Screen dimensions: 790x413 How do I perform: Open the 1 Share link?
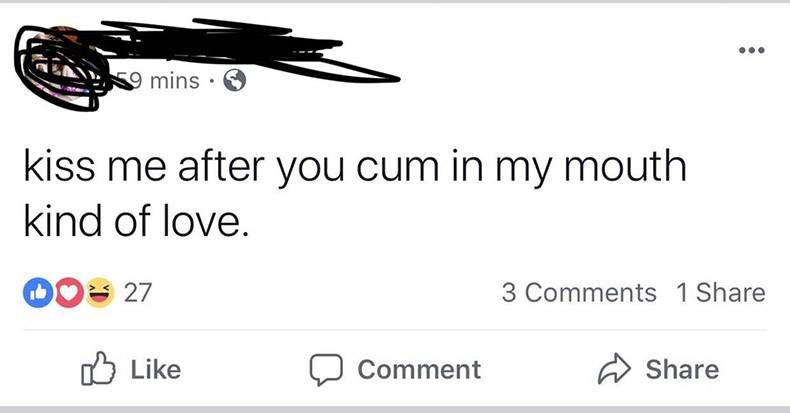pos(720,293)
